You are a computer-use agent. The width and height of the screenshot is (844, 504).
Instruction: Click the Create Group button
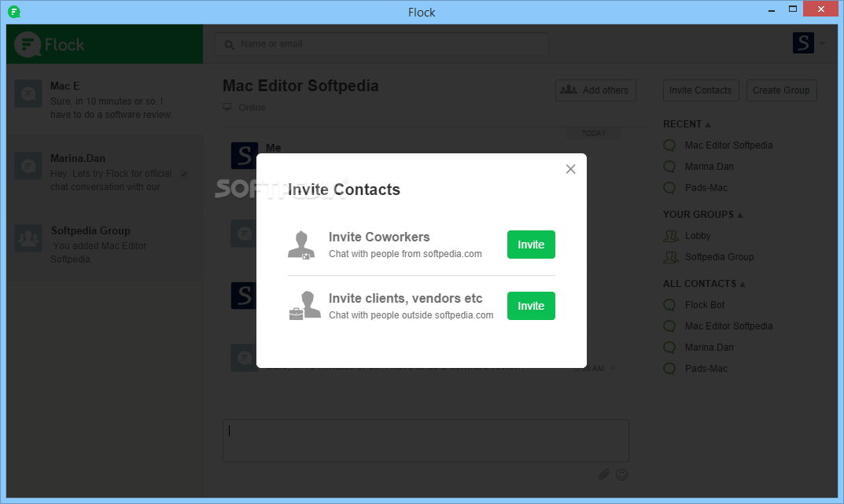pyautogui.click(x=781, y=90)
